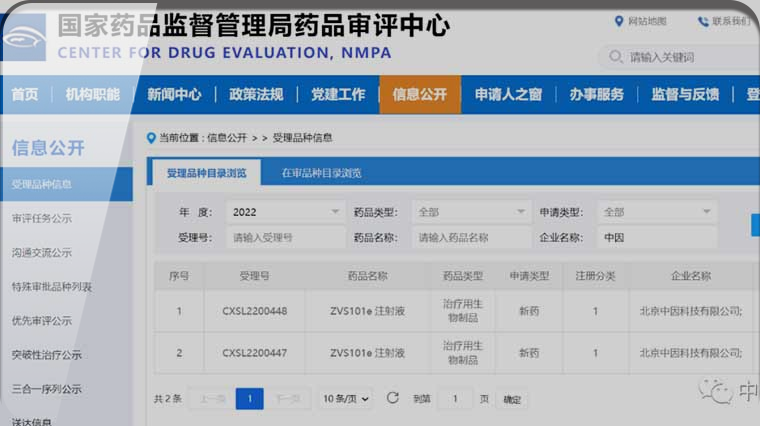Click the search magnifier icon

616,57
